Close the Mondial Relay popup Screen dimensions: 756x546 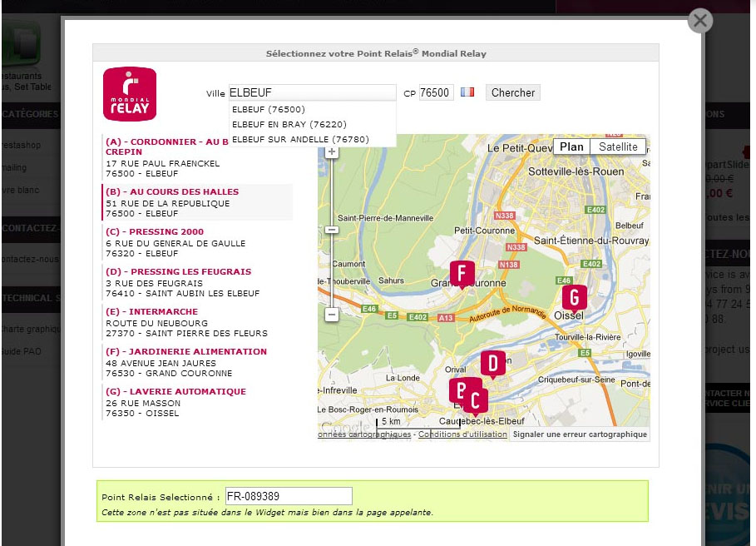(700, 21)
